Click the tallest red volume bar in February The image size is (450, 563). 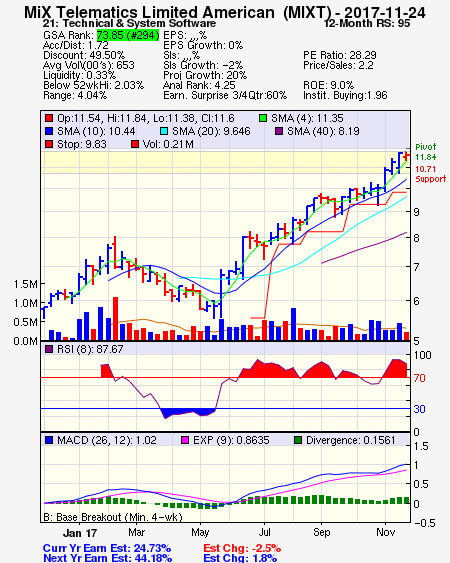pos(115,318)
